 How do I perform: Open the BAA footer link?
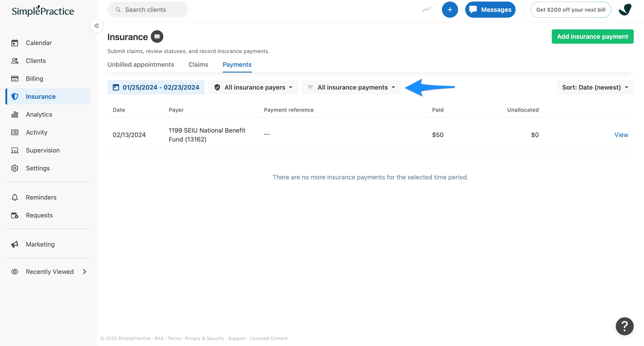[159, 338]
